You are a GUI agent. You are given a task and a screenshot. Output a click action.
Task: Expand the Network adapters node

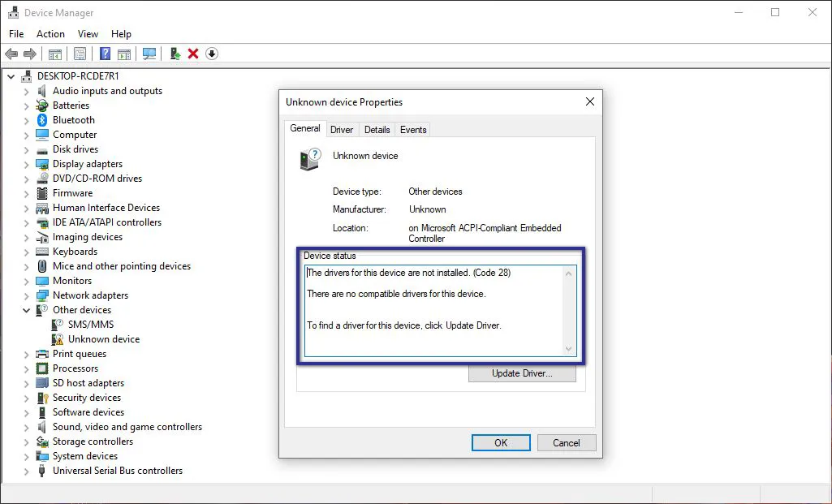tap(27, 295)
